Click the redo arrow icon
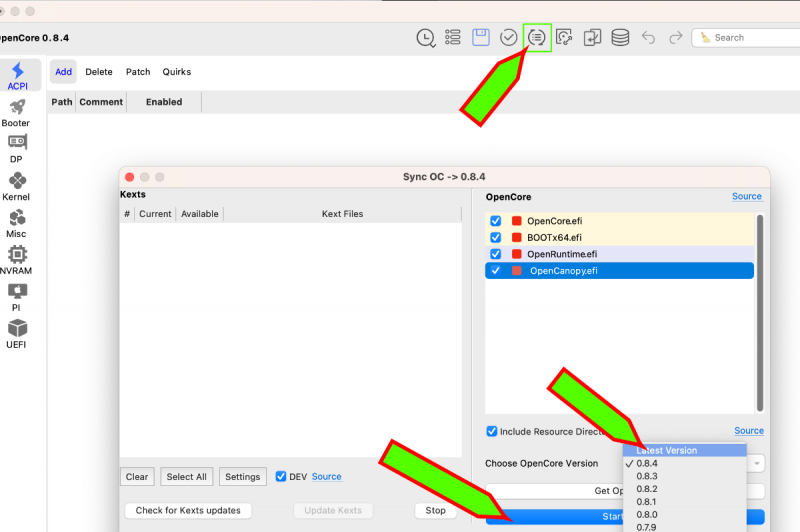 click(676, 37)
